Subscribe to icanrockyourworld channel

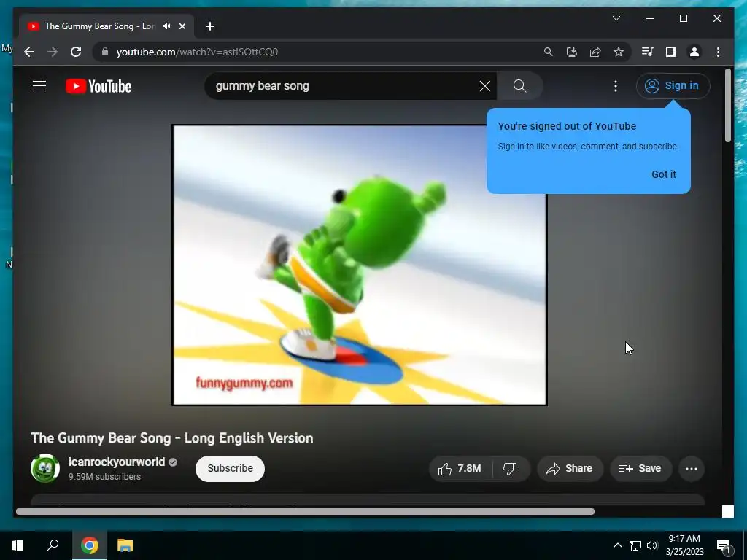[230, 469]
